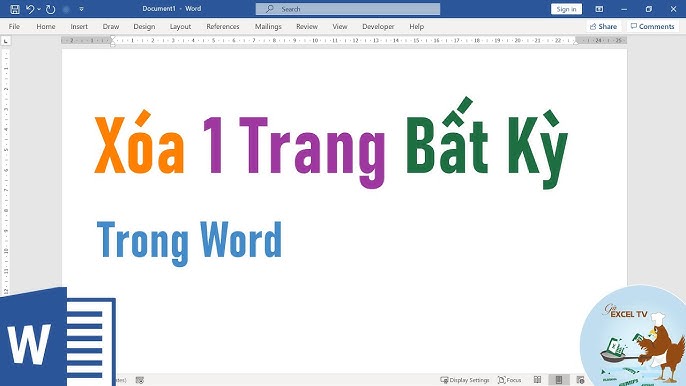This screenshot has height=386, width=686.
Task: Switch to the Layout tab
Action: point(180,26)
